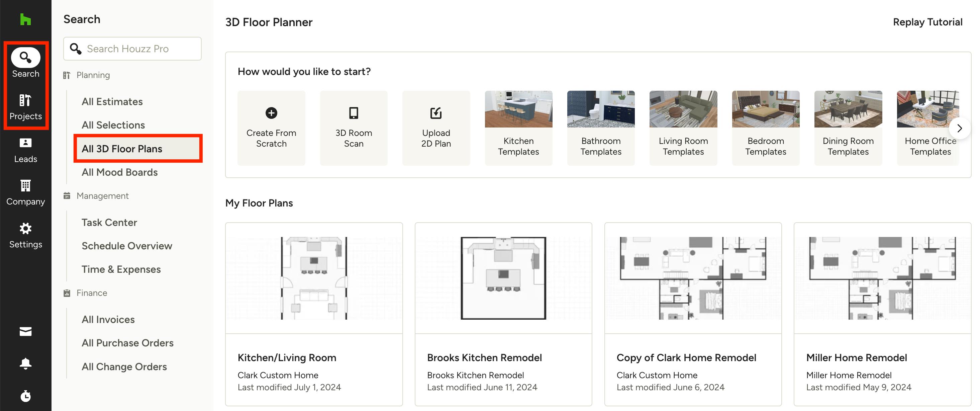Click the upload icon for 2D Plan

pyautogui.click(x=436, y=113)
